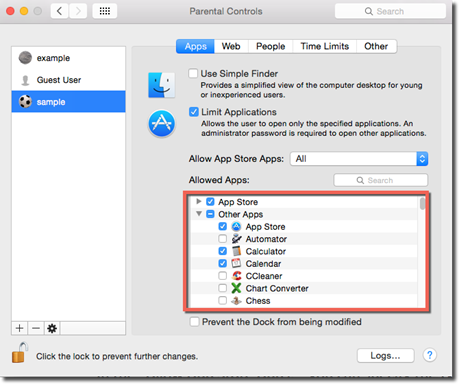The image size is (459, 384).
Task: Click the minus remove user button
Action: (36, 328)
